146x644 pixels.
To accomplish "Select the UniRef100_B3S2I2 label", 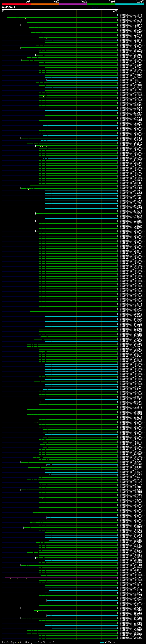I will coord(131,80).
